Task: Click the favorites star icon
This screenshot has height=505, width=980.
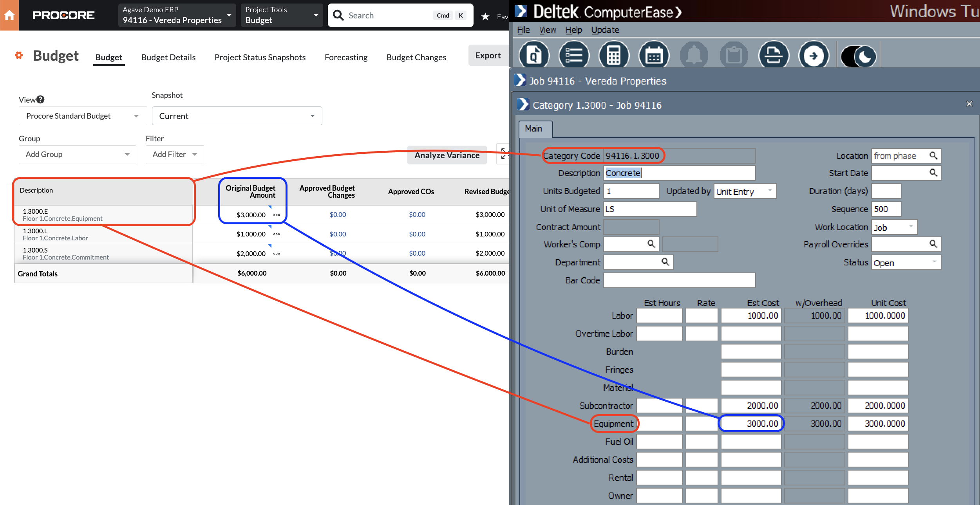Action: click(x=485, y=16)
